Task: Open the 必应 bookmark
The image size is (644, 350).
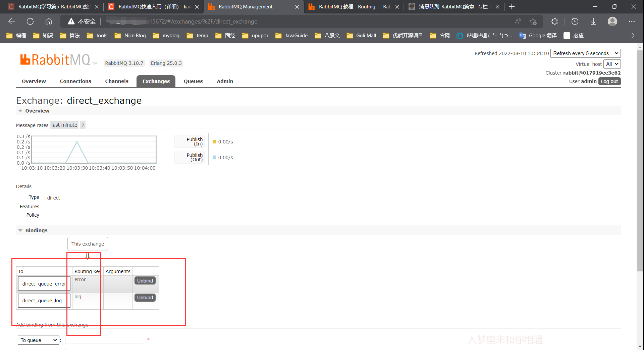Action: tap(574, 36)
